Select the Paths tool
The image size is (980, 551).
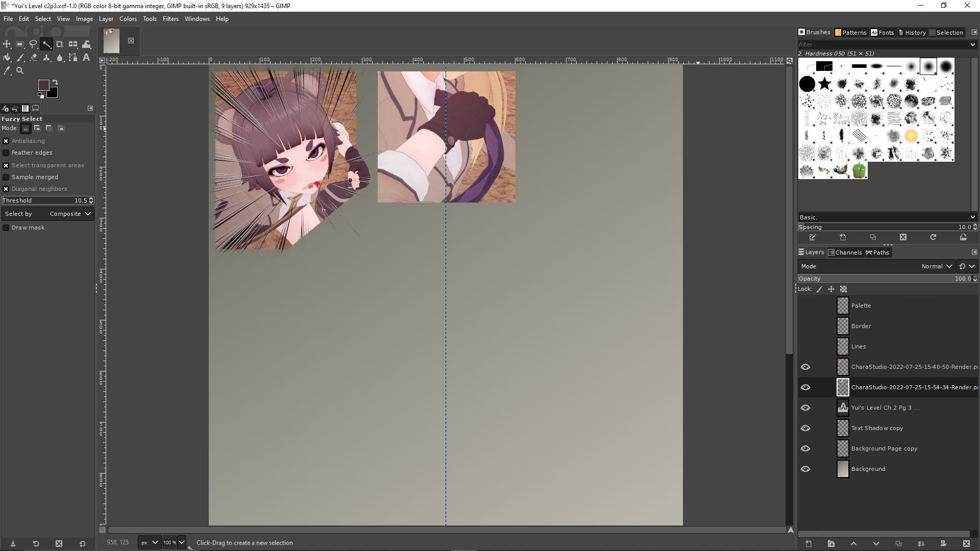tap(73, 58)
